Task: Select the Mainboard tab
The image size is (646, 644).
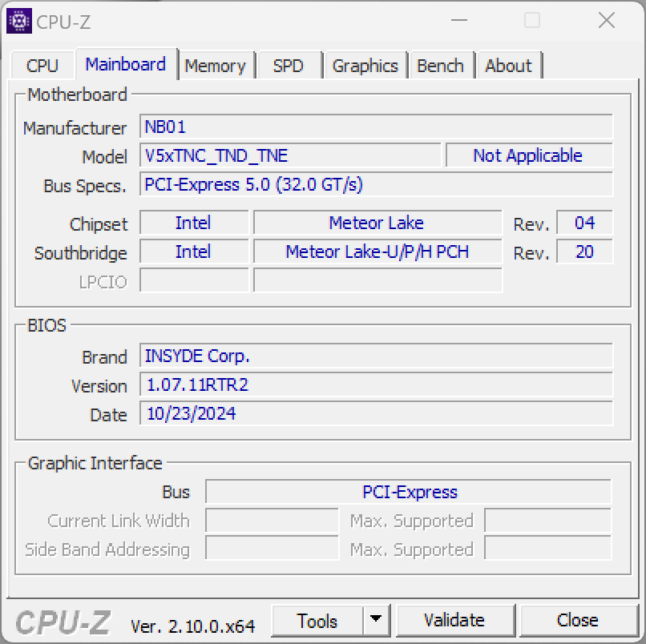Action: point(126,64)
